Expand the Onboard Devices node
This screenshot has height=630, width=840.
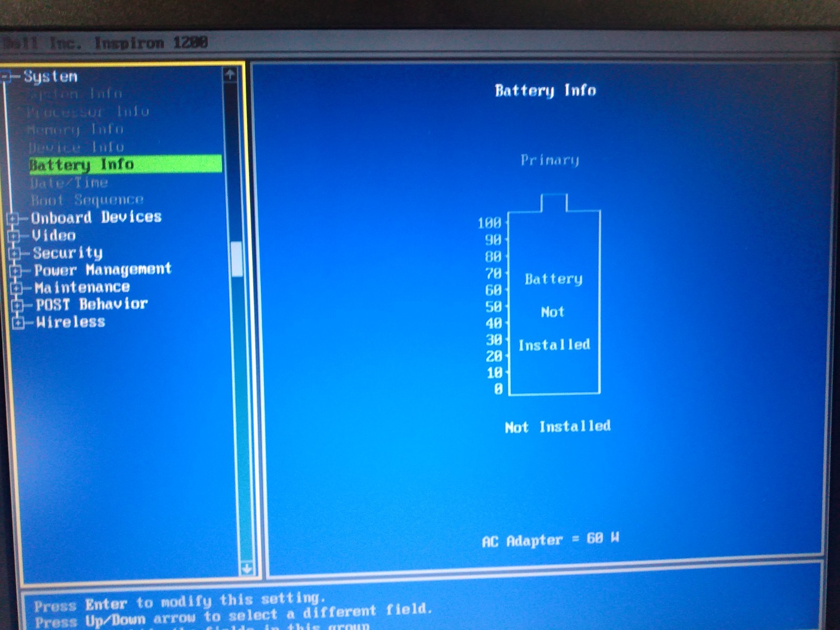coord(13,218)
